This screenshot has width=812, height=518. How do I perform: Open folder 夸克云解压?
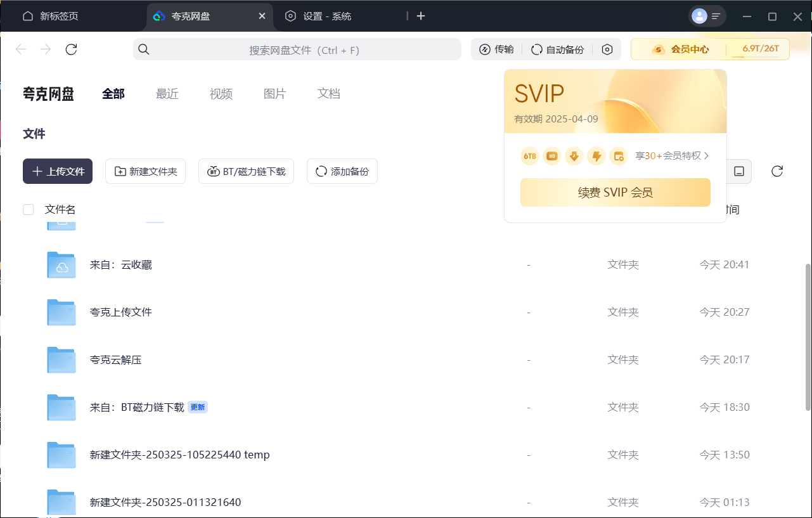116,359
